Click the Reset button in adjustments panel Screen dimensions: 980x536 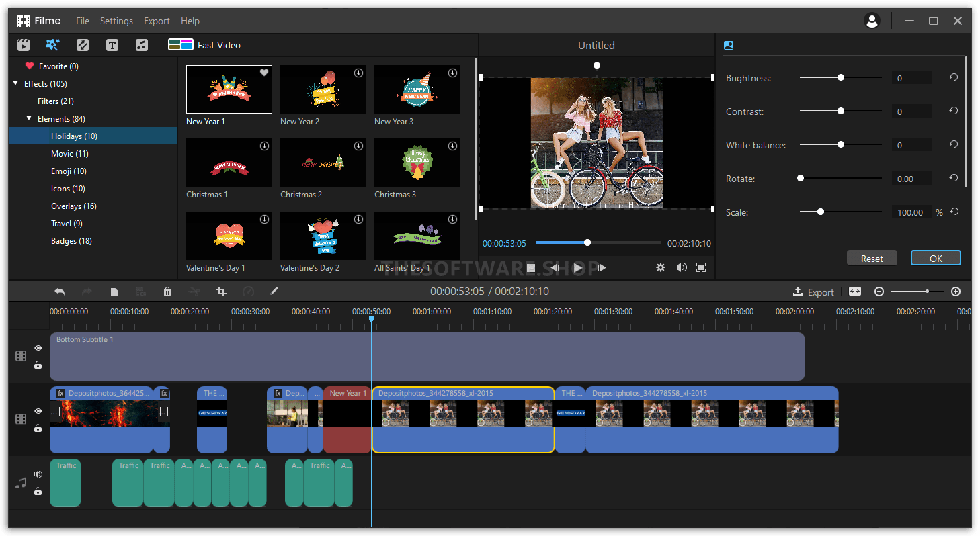(872, 257)
